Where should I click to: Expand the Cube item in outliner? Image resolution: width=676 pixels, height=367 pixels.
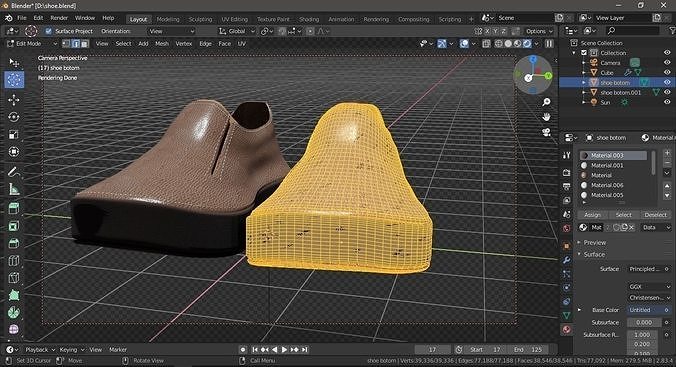pyautogui.click(x=584, y=72)
